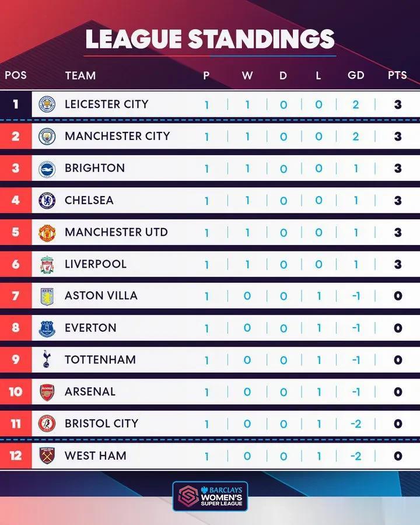The width and height of the screenshot is (420, 525).
Task: Select the TEAM column header
Action: click(80, 75)
